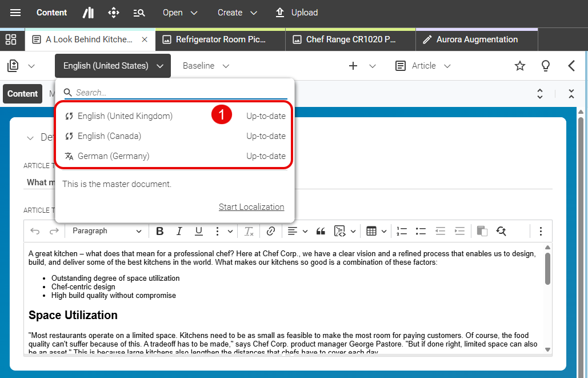Open the Paragraph style dropdown
The width and height of the screenshot is (588, 378).
[107, 231]
